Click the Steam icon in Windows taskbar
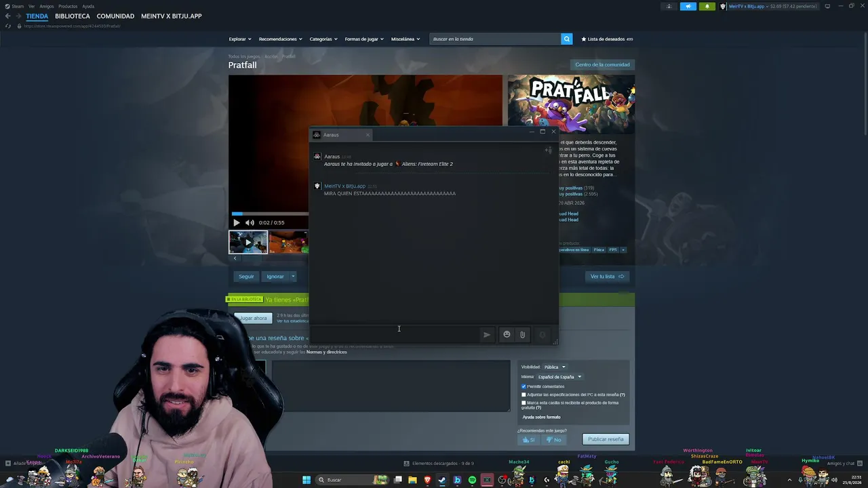The height and width of the screenshot is (488, 868). tap(442, 480)
